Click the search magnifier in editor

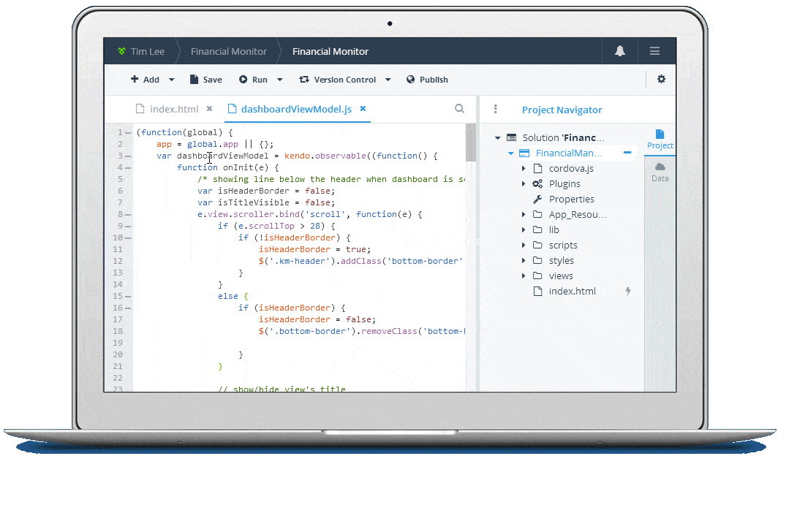tap(459, 109)
